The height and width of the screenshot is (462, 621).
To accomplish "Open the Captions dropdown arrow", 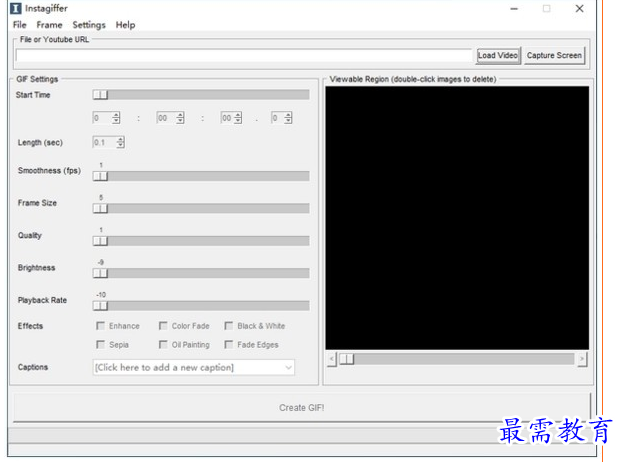I will (288, 368).
